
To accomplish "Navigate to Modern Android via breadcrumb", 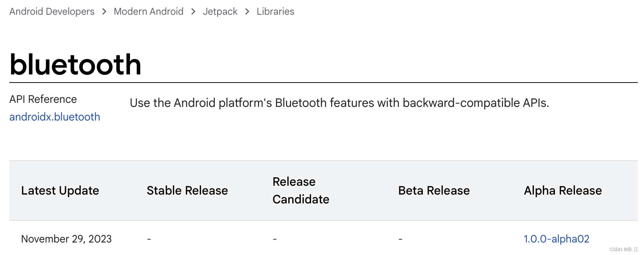I will click(149, 11).
